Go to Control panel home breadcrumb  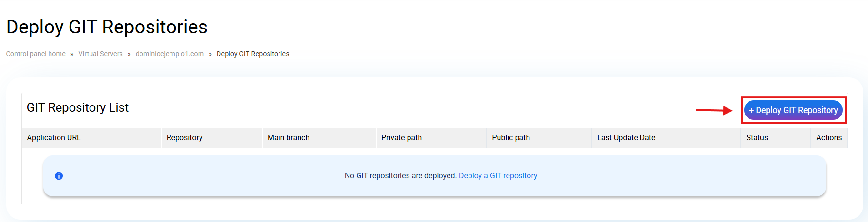pyautogui.click(x=36, y=54)
